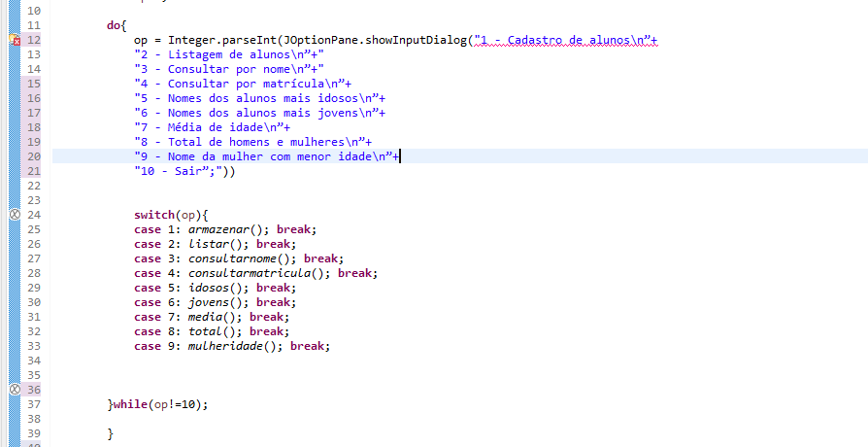
Task: Click the 'total()' method call
Action: point(212,331)
